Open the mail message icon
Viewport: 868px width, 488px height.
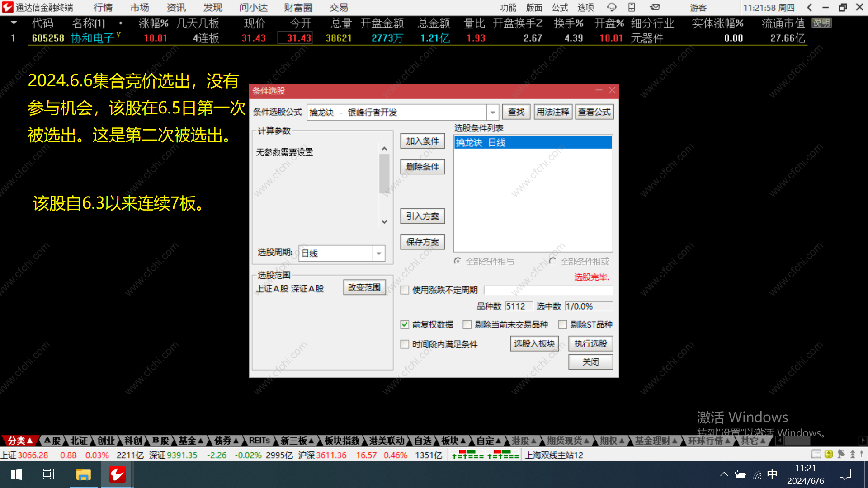pos(655,7)
